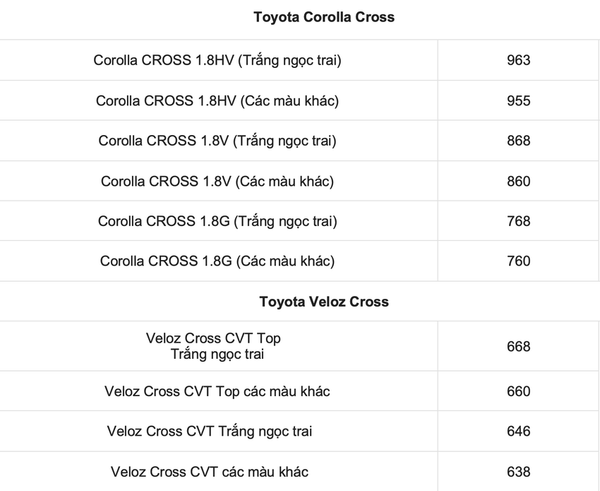600x491 pixels.
Task: Click the 955 price value
Action: click(518, 101)
